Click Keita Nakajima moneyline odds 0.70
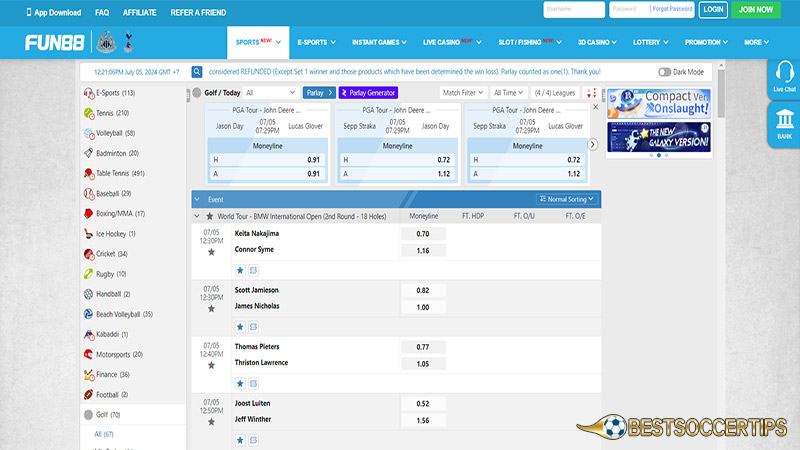This screenshot has height=450, width=800. (x=423, y=234)
